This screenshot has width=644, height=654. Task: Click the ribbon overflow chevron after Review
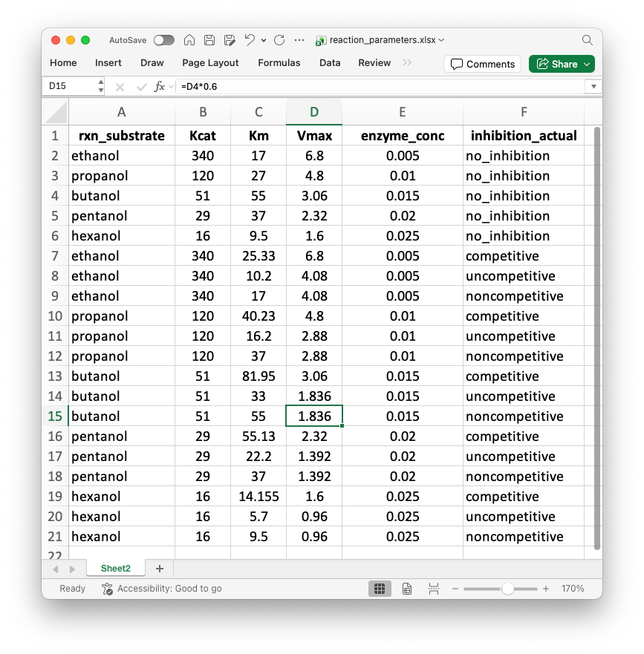[x=407, y=63]
